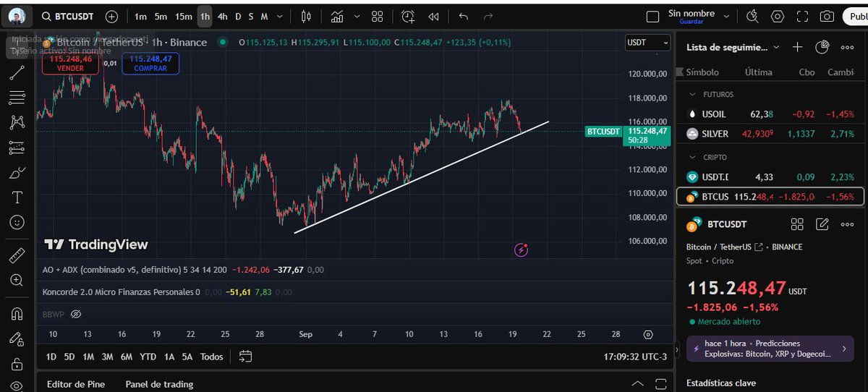
Task: Select the 3M date range
Action: (107, 357)
